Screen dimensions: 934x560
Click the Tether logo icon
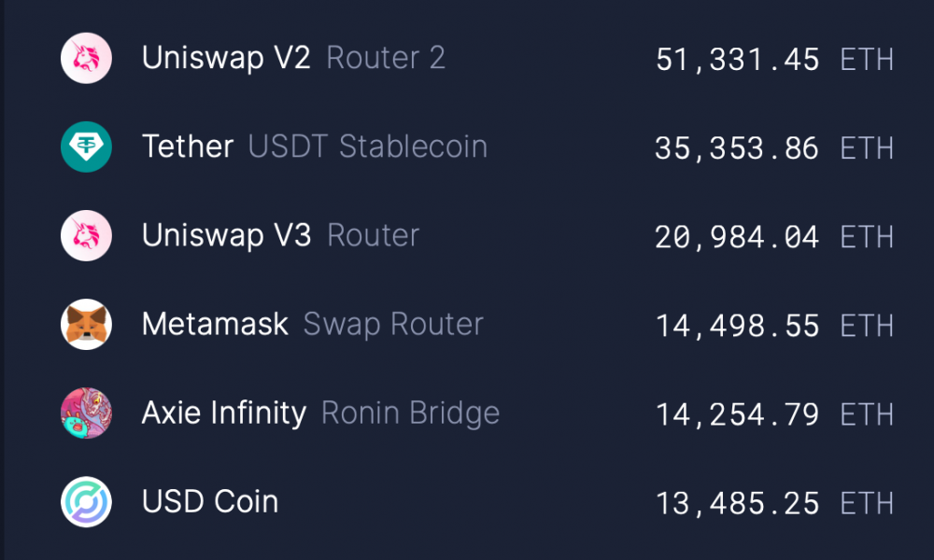pyautogui.click(x=86, y=147)
